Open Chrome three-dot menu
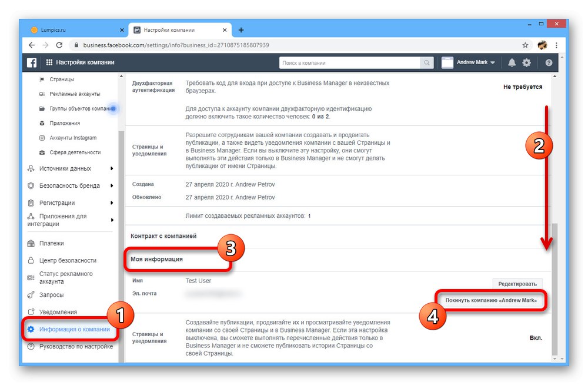 556,45
